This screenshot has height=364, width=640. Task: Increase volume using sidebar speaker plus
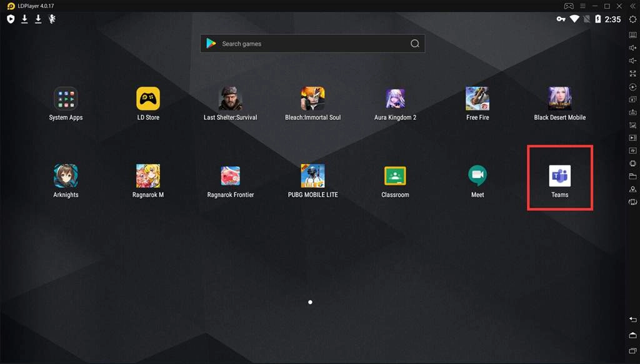tap(632, 48)
